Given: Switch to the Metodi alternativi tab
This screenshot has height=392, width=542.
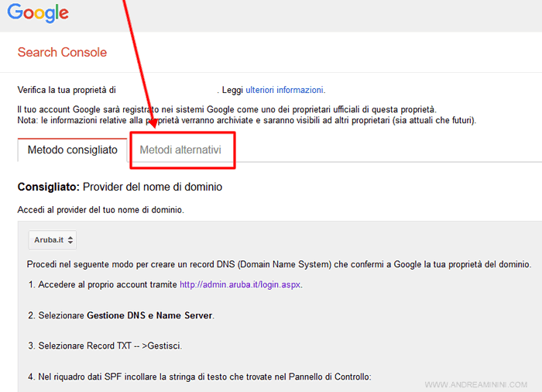Looking at the screenshot, I should click(180, 150).
